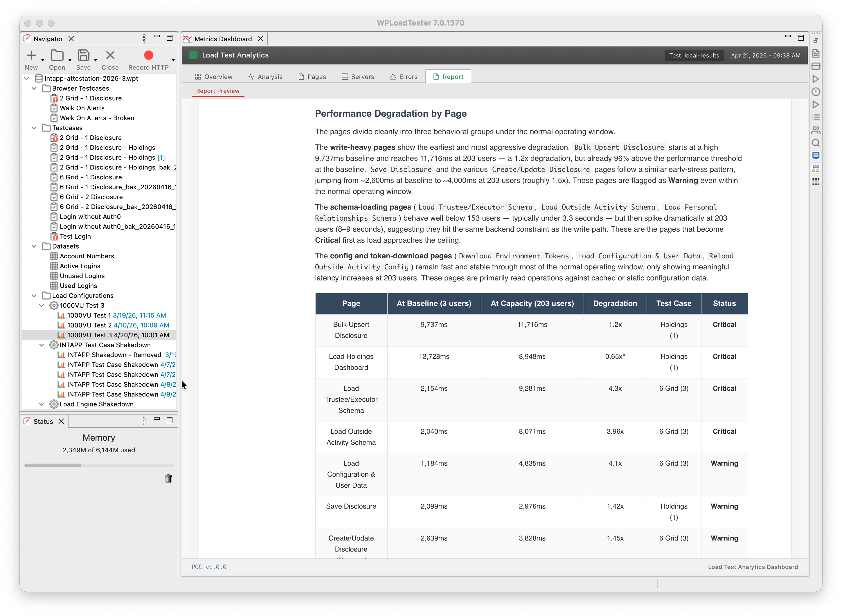Select the users/people icon in the right sidebar
The width and height of the screenshot is (842, 616).
[816, 130]
